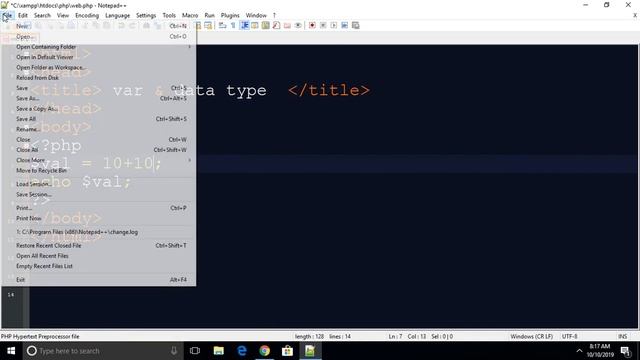Open the Settings menu
640x360 pixels.
(x=146, y=15)
